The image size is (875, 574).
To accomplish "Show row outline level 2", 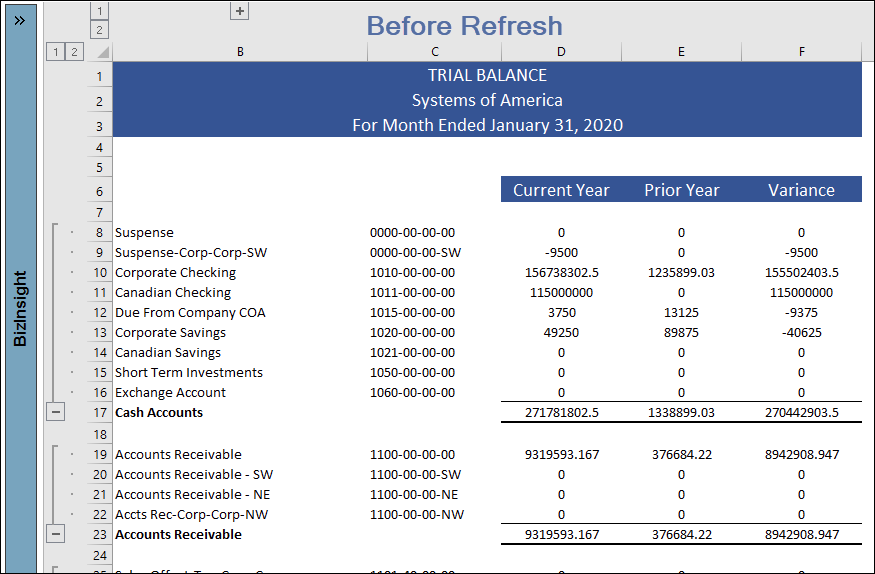I will point(74,52).
